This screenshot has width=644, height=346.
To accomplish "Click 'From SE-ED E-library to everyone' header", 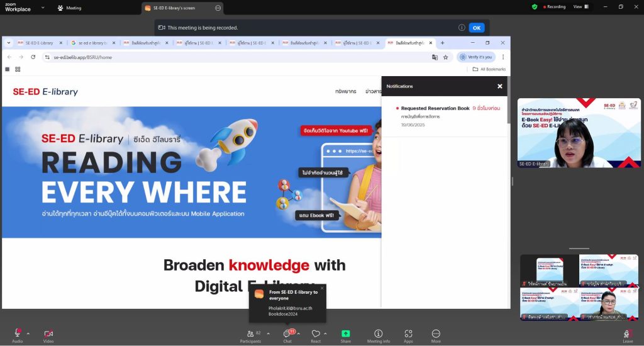I will coord(293,295).
